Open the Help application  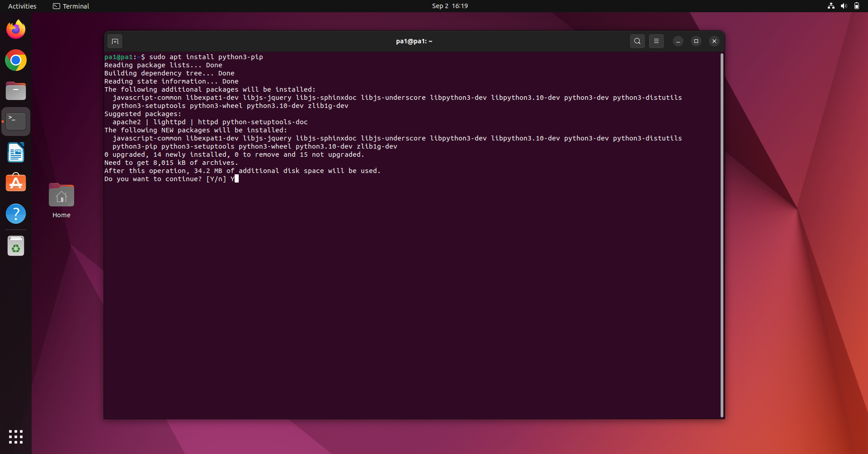tap(15, 214)
